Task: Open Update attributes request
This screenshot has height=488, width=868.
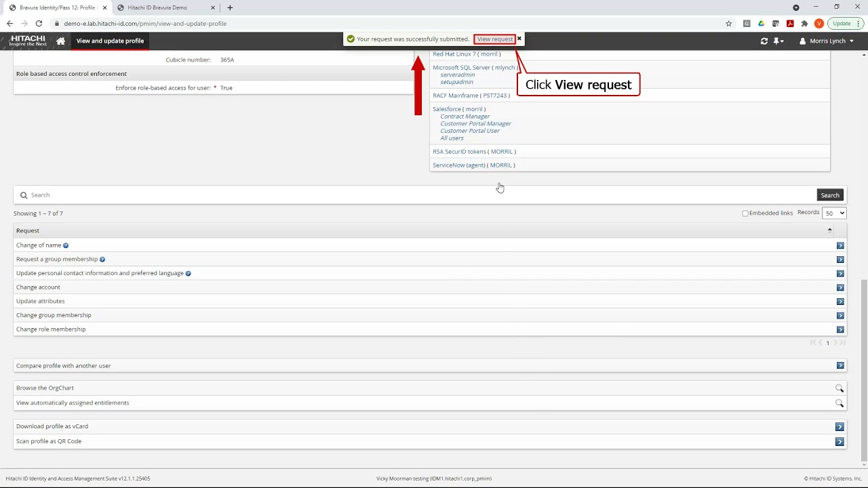Action: [41, 301]
